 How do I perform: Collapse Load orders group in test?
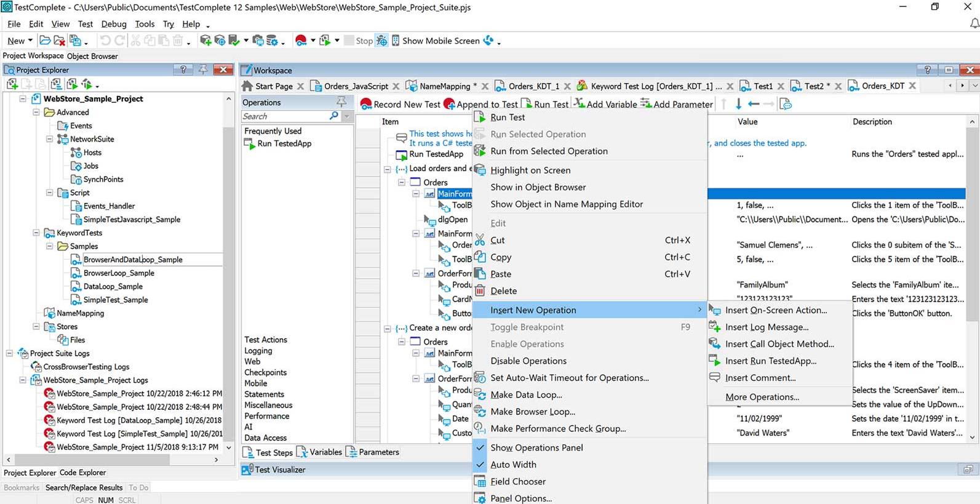tap(388, 169)
